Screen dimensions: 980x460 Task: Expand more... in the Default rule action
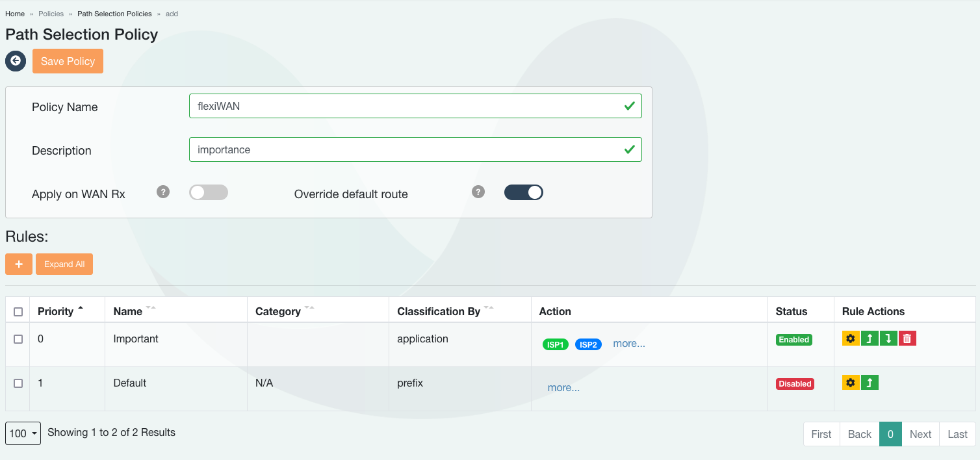click(563, 388)
